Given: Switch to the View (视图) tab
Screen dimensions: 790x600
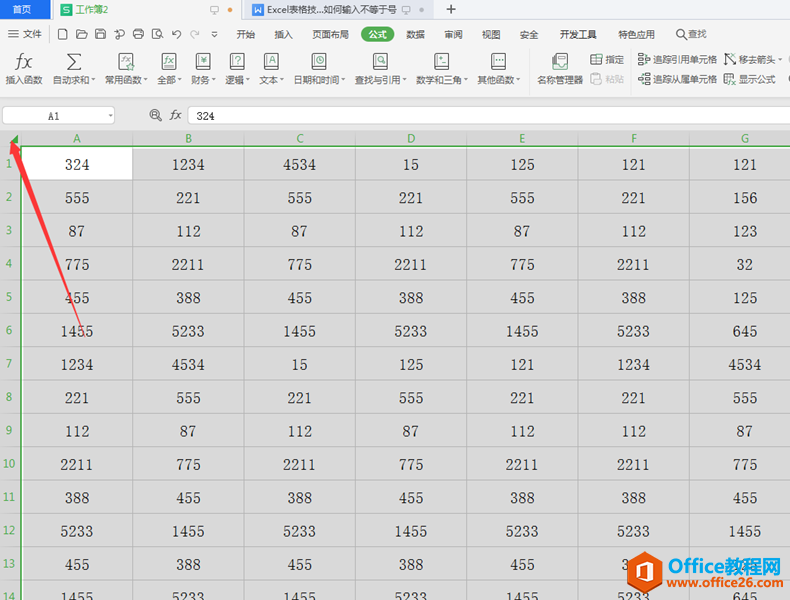Looking at the screenshot, I should (x=491, y=34).
